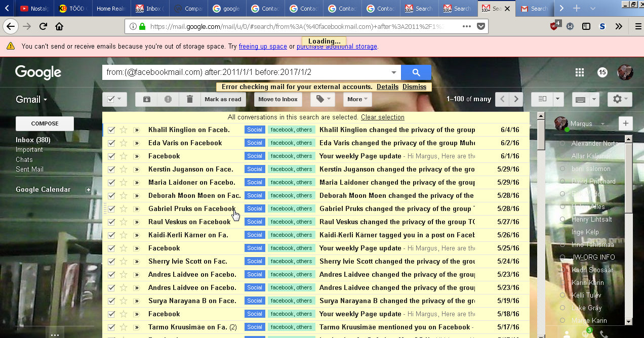
Task: Click the blue Gmail search magnifier button
Action: click(x=416, y=72)
